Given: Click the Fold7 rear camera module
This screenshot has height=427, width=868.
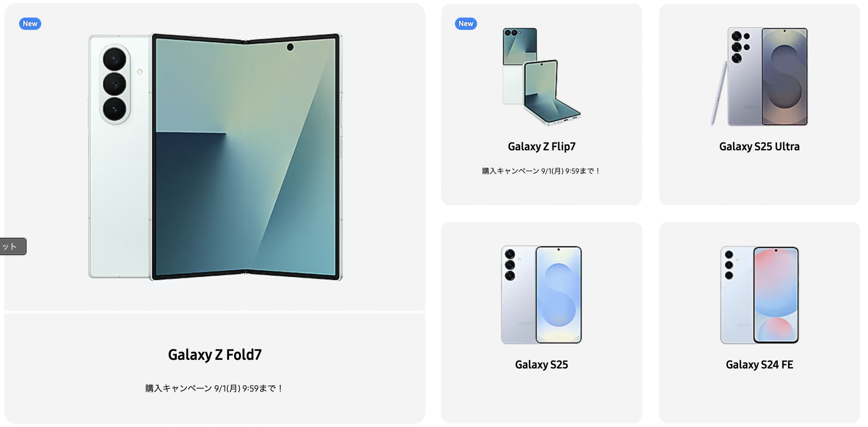Looking at the screenshot, I should [x=115, y=84].
